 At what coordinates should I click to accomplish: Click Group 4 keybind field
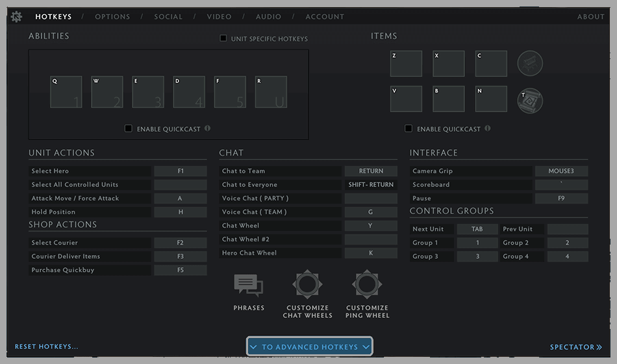(568, 256)
